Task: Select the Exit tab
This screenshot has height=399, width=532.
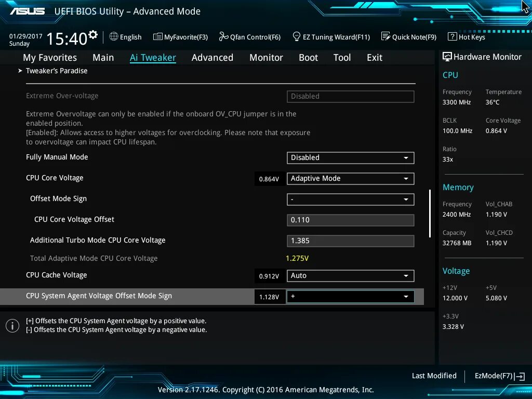Action: (x=375, y=58)
